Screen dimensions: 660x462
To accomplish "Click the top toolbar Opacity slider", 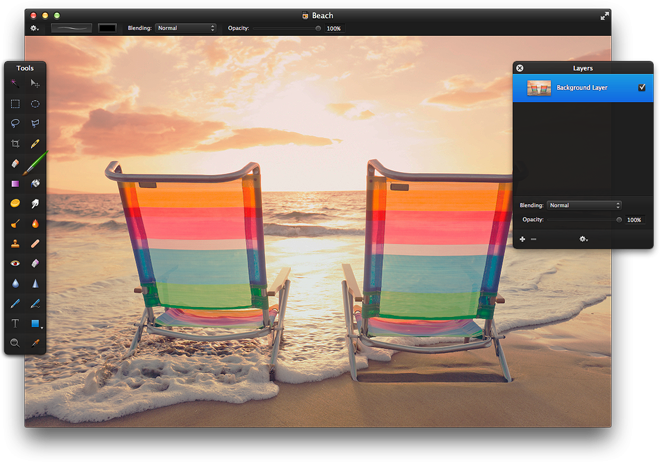I will point(287,28).
